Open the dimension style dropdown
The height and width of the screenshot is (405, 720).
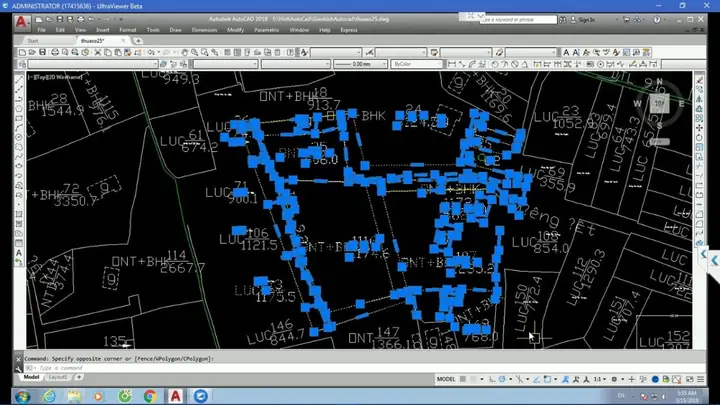(401, 52)
